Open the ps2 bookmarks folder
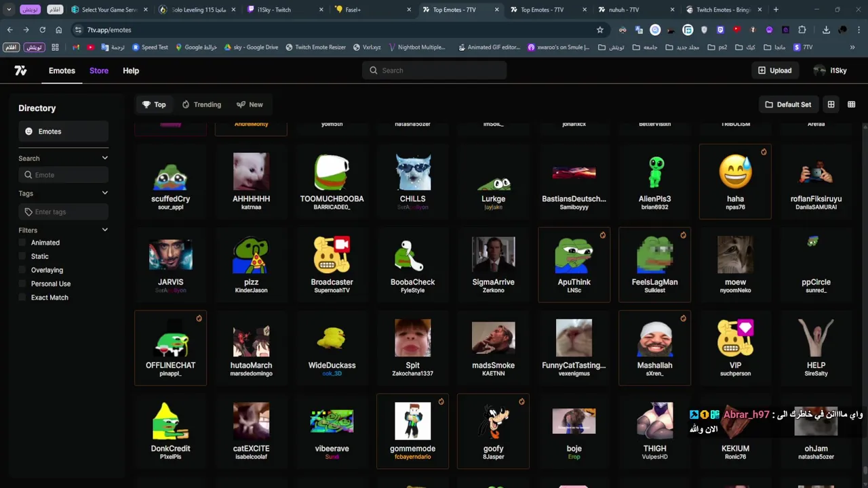Screen dimensions: 868x488 click(x=717, y=47)
